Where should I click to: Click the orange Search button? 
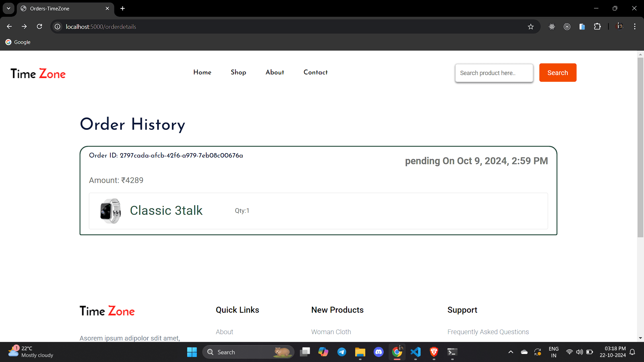click(x=558, y=72)
